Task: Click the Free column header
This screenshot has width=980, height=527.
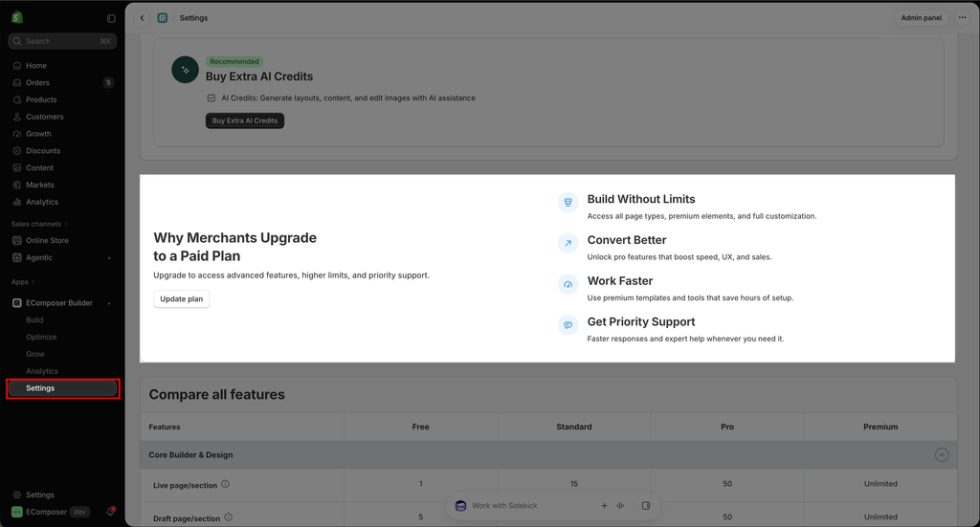Action: 421,428
